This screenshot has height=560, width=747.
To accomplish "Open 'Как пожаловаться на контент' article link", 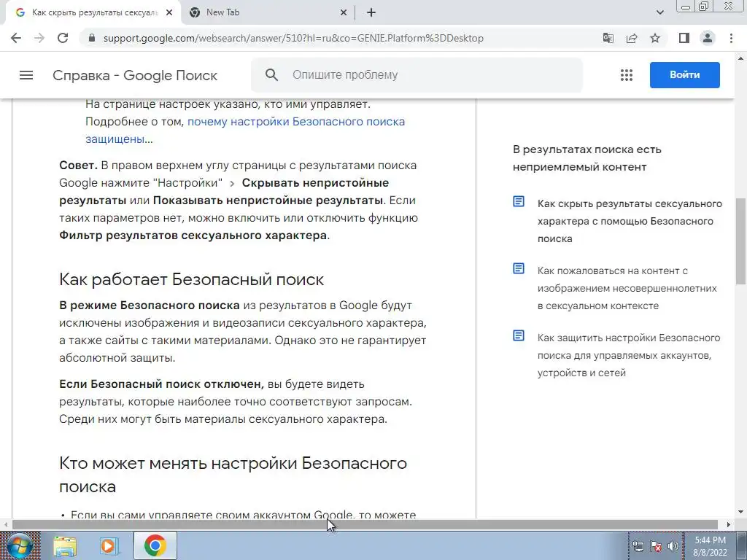I will 627,288.
